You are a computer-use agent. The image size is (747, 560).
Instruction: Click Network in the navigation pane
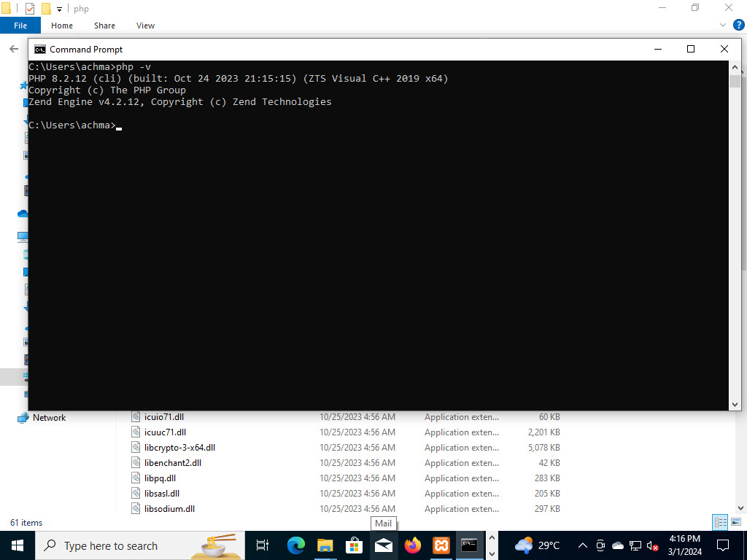point(49,417)
